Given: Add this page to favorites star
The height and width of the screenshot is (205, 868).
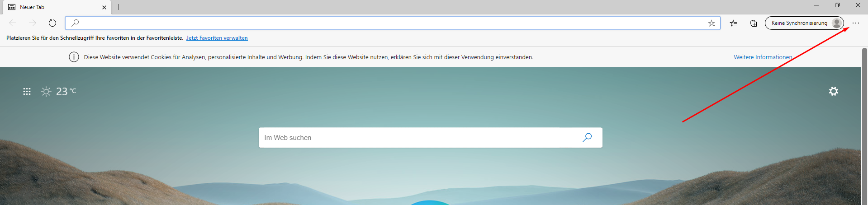Looking at the screenshot, I should 711,23.
